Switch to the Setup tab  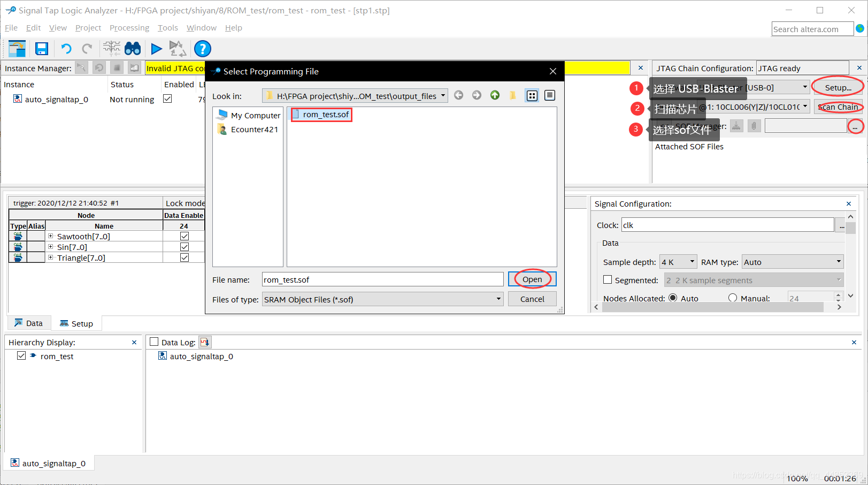point(76,323)
